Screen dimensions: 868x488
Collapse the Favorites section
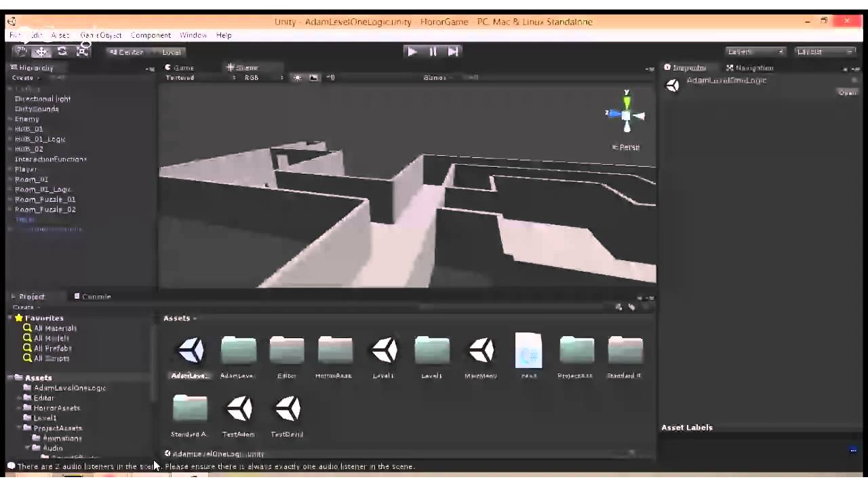tap(11, 318)
